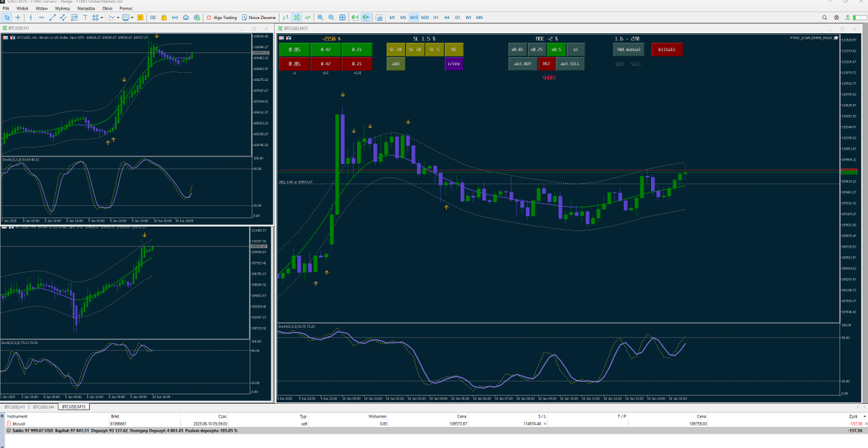Open the Widok menu
Viewport: 868px width, 448px height.
[x=22, y=8]
